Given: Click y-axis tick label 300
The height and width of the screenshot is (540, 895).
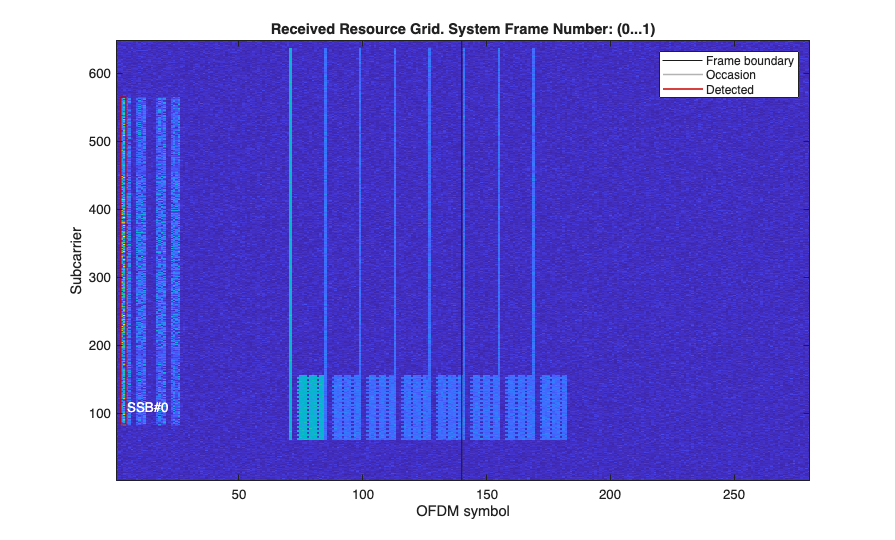Looking at the screenshot, I should pyautogui.click(x=99, y=277).
